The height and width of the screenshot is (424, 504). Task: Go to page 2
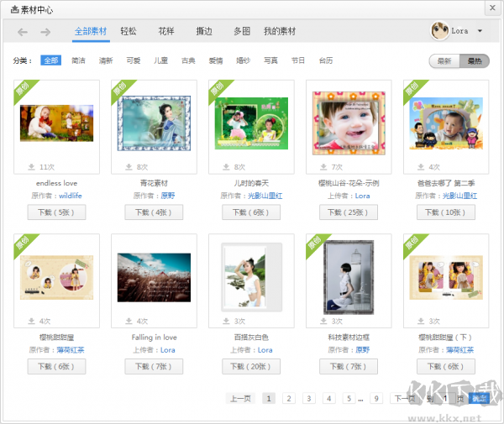289,399
